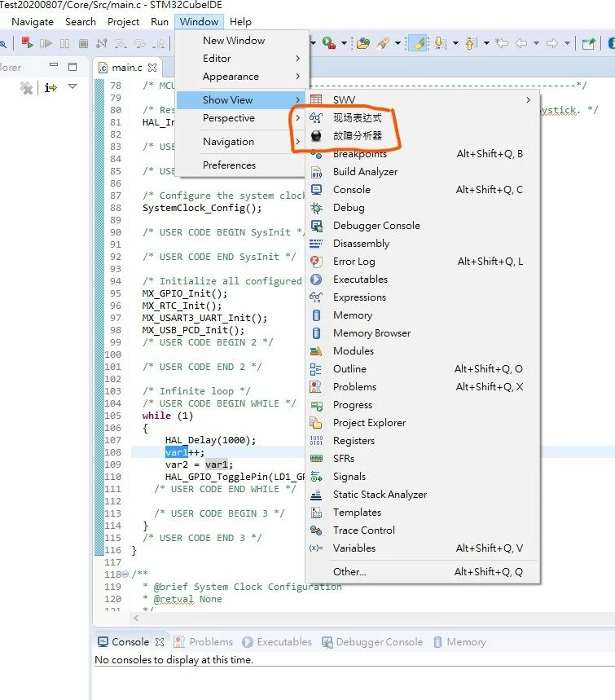Open the Debug view
The height and width of the screenshot is (700, 615).
pos(422,208)
